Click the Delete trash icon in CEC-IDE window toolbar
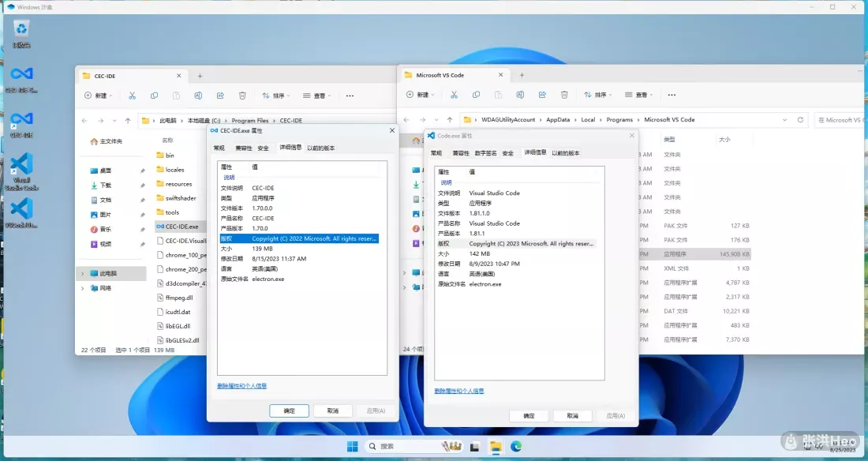 [x=242, y=96]
